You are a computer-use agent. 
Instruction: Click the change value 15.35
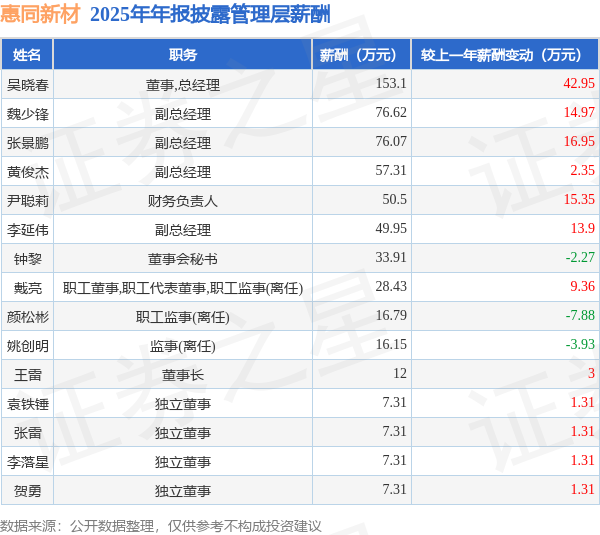[x=579, y=199]
